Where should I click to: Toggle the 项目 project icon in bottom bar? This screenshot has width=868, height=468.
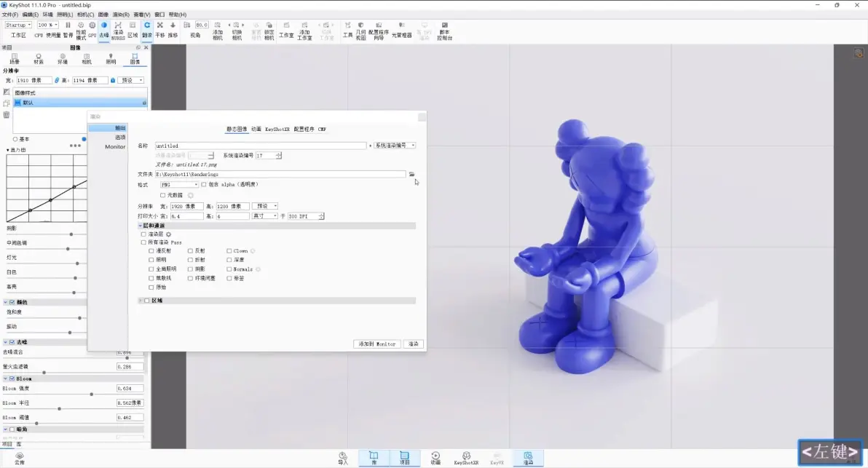(x=405, y=458)
